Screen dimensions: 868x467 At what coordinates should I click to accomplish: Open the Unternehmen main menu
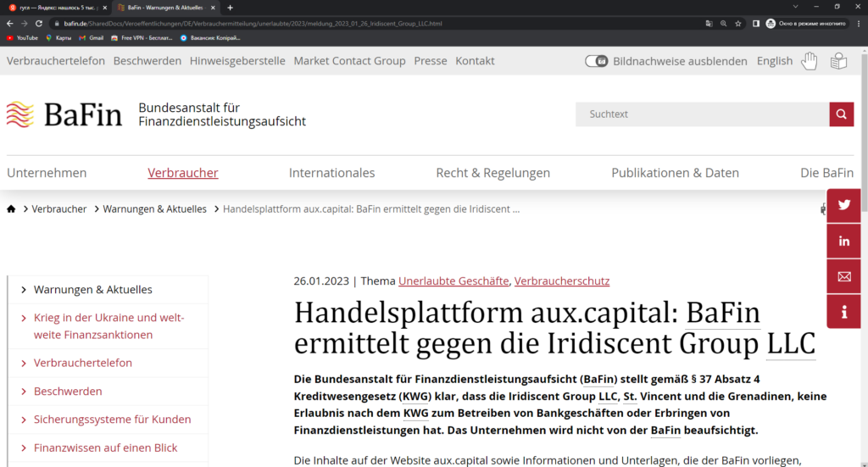click(x=47, y=173)
